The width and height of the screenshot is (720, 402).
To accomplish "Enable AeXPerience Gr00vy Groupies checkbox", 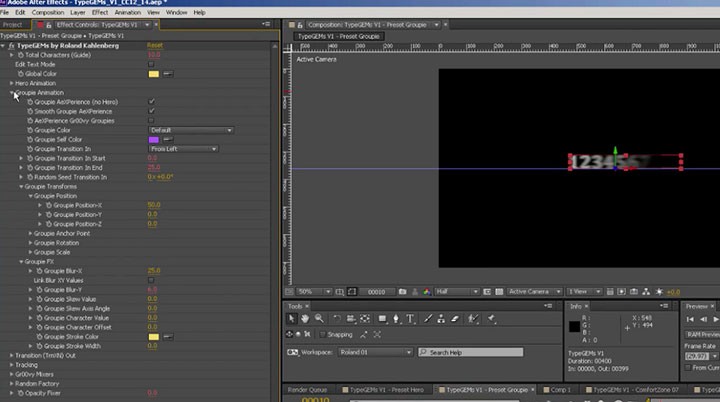I will 151,120.
